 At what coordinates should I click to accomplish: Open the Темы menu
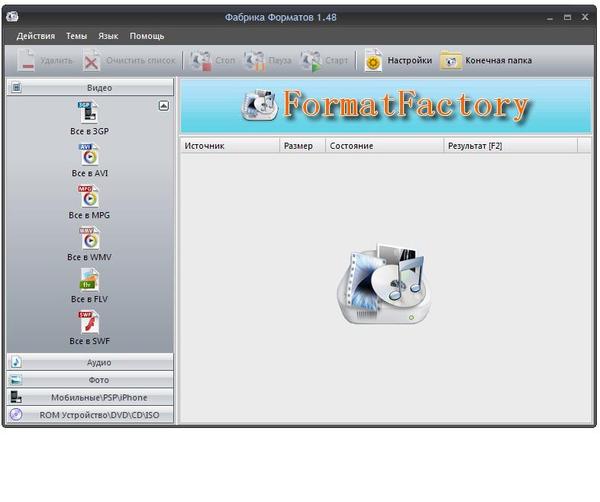[77, 36]
